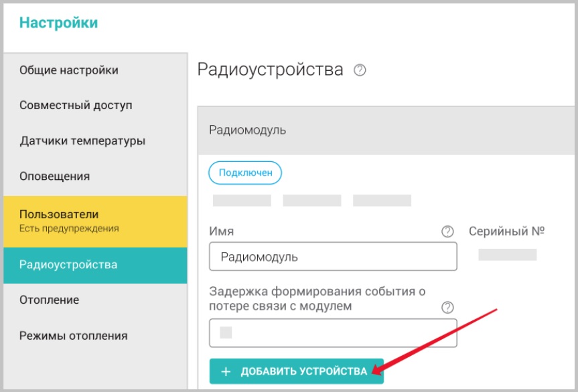Image resolution: width=578 pixels, height=392 pixels.
Task: Click the help icon next to Имя
Action: click(x=447, y=231)
